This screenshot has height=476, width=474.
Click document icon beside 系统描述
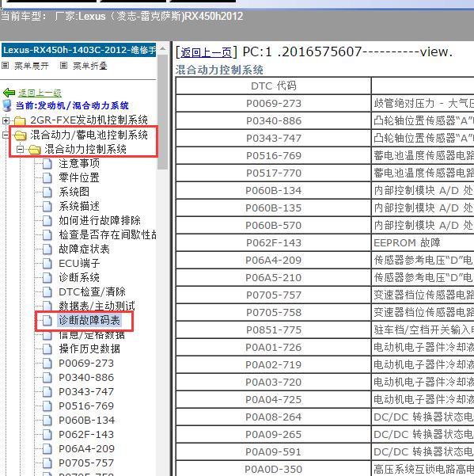point(47,207)
